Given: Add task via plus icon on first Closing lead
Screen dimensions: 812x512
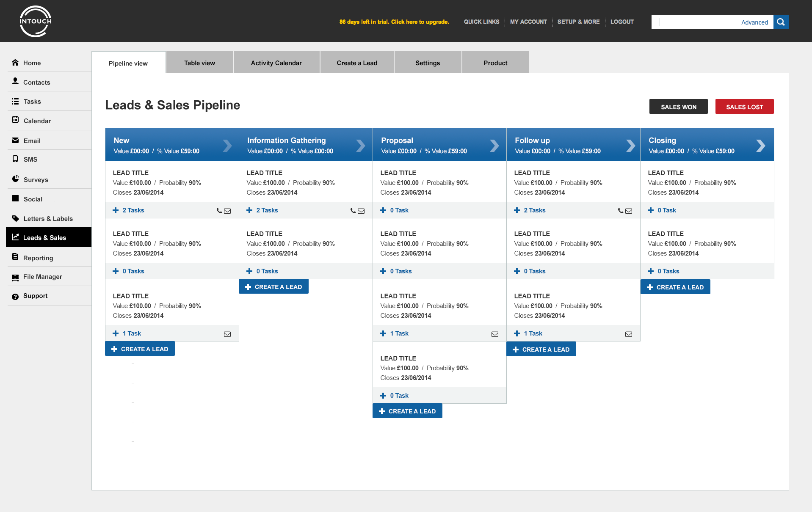Looking at the screenshot, I should 651,210.
